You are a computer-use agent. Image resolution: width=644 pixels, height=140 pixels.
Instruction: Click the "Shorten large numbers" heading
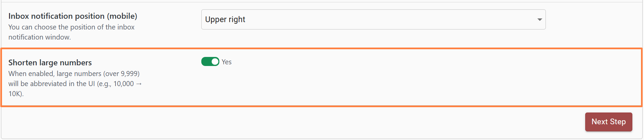pyautogui.click(x=50, y=63)
